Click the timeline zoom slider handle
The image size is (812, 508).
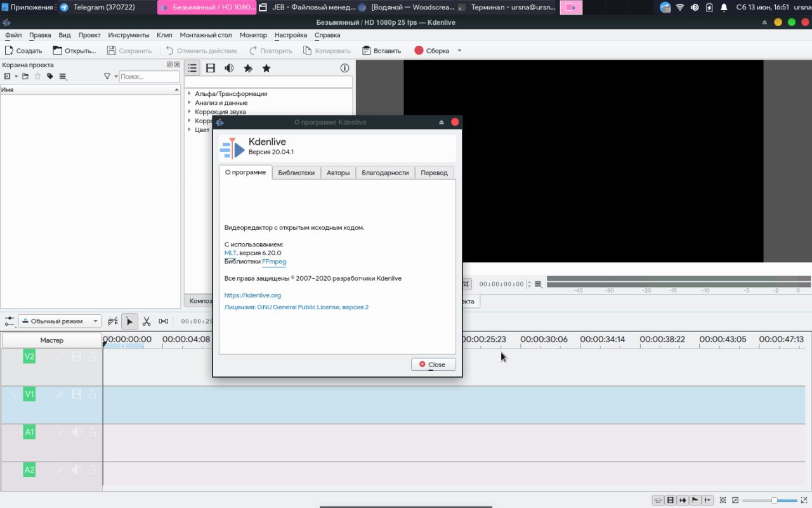point(775,500)
